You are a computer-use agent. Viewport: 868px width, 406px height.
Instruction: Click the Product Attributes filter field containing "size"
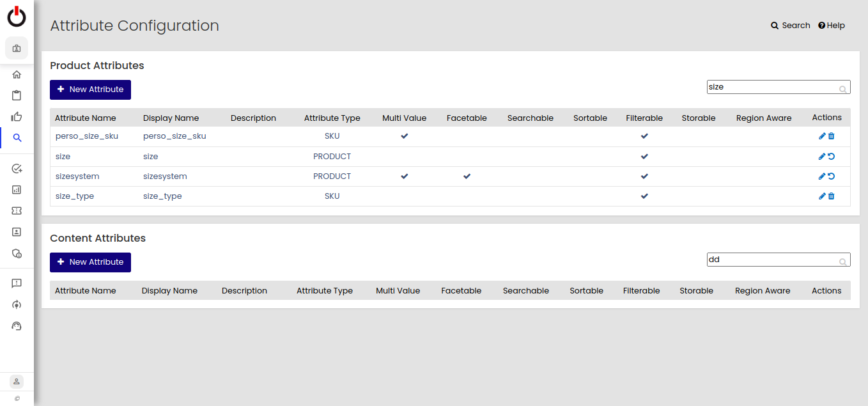coord(772,87)
